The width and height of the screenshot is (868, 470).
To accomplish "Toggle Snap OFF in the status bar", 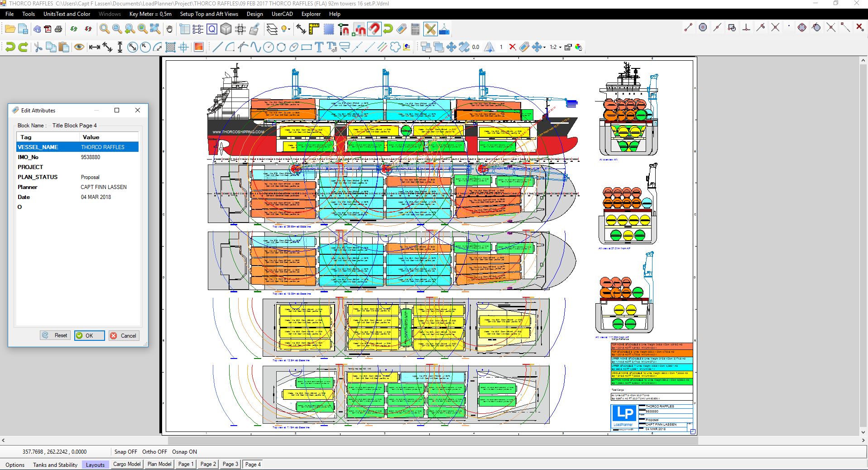I will (125, 451).
